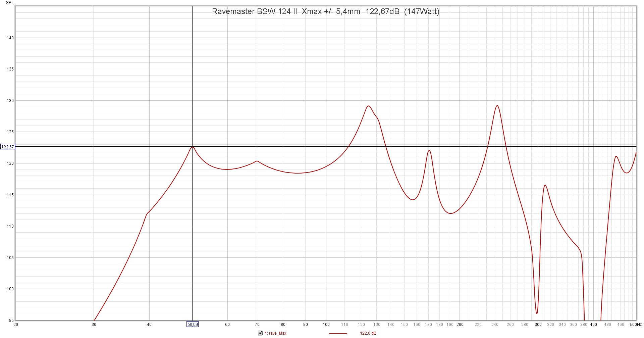
Task: Click the 90 Hz frequency axis label
Action: [306, 325]
